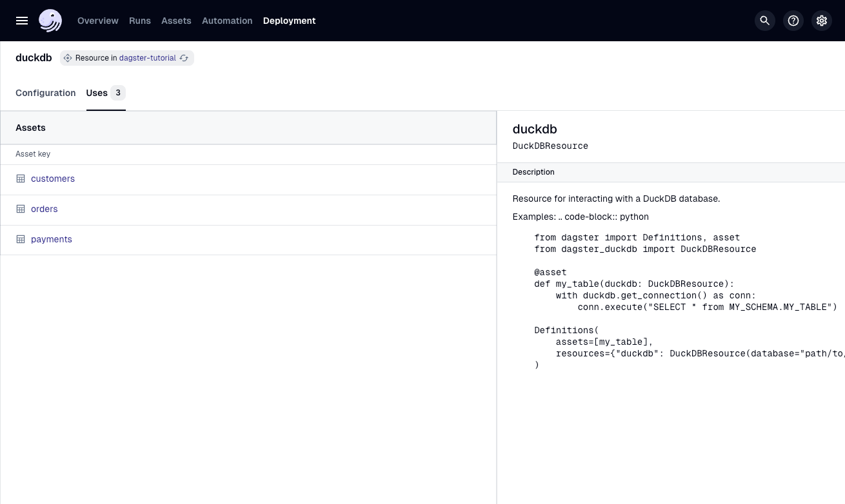Open the help question mark icon
This screenshot has width=845, height=504.
tap(793, 21)
